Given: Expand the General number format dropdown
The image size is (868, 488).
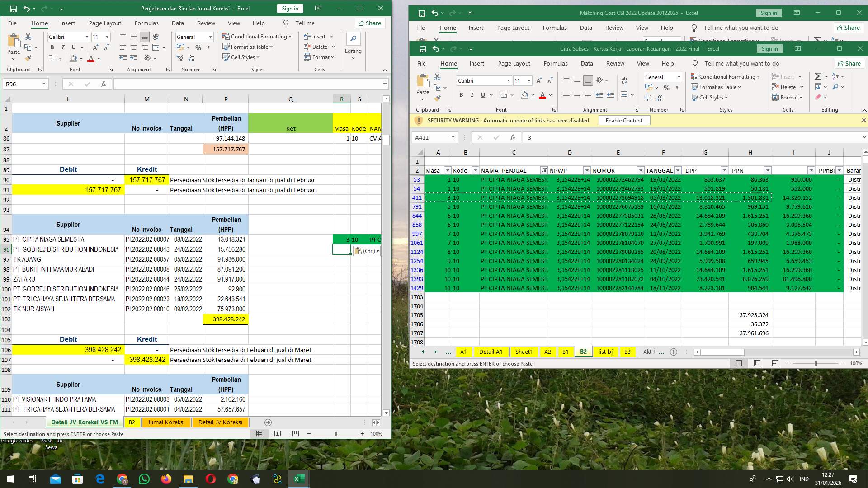Looking at the screenshot, I should tap(678, 77).
